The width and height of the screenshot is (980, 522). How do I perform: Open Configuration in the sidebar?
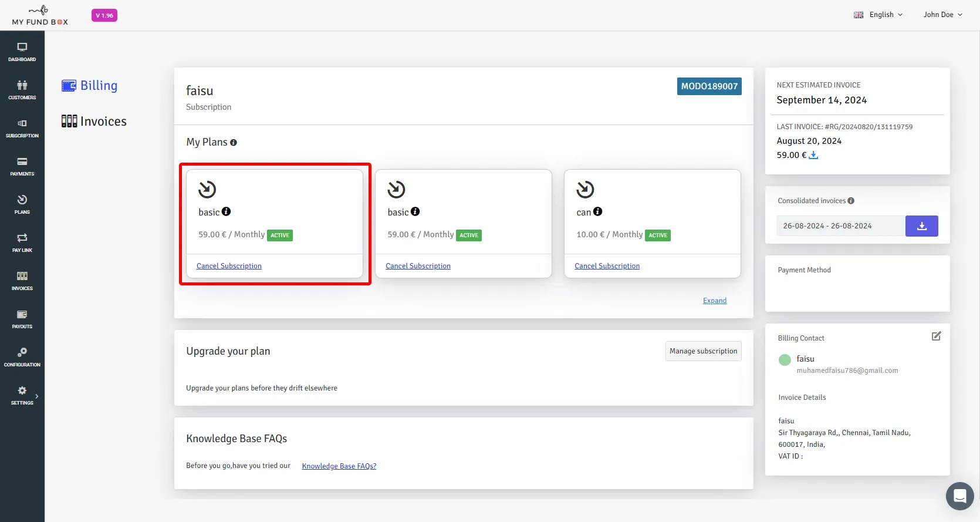(x=22, y=357)
